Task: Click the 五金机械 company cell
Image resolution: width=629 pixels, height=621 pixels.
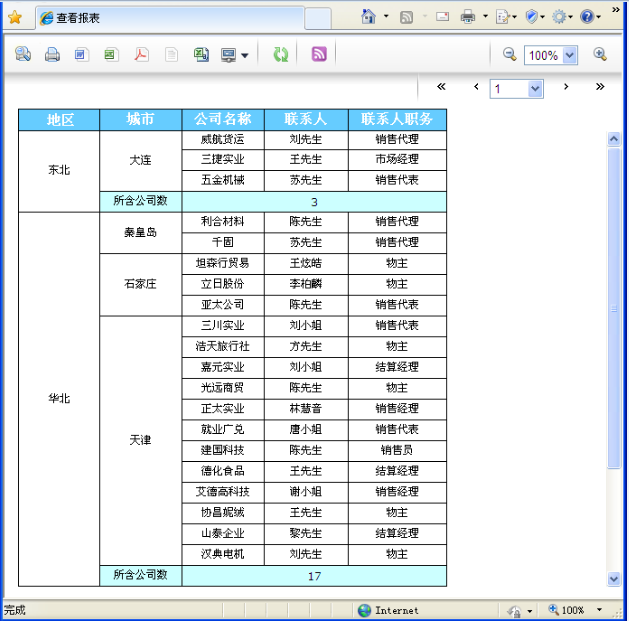Action: pyautogui.click(x=223, y=180)
